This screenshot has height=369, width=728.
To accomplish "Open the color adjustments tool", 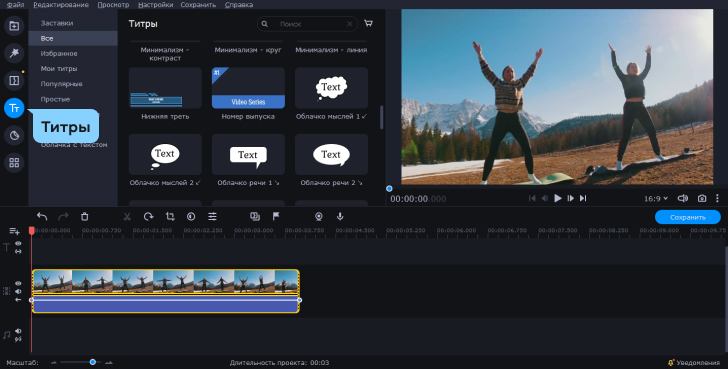I will (x=191, y=216).
